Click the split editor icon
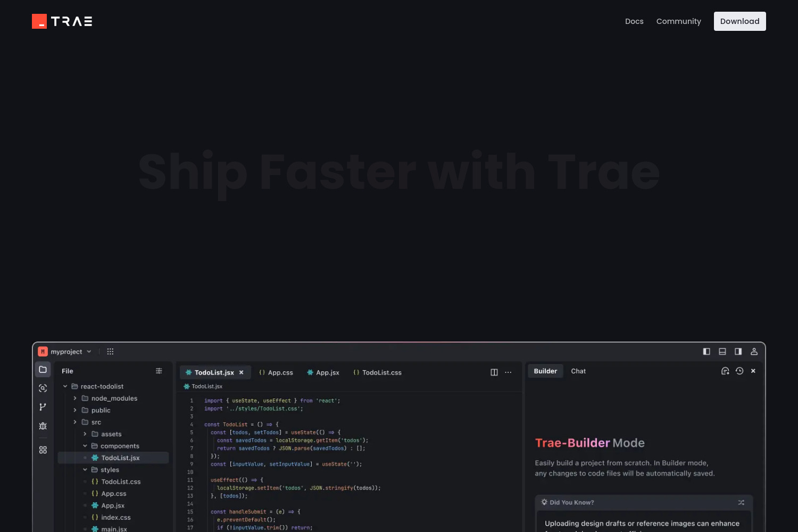 (494, 372)
